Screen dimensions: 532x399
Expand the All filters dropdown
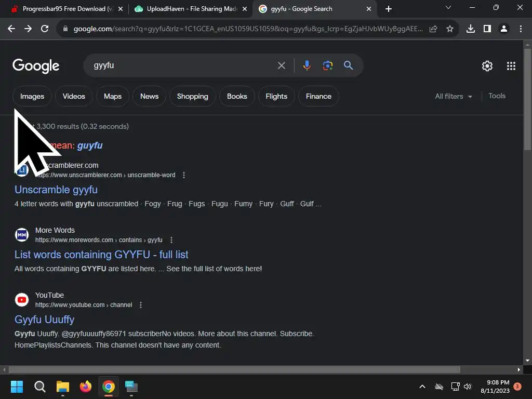pyautogui.click(x=453, y=96)
